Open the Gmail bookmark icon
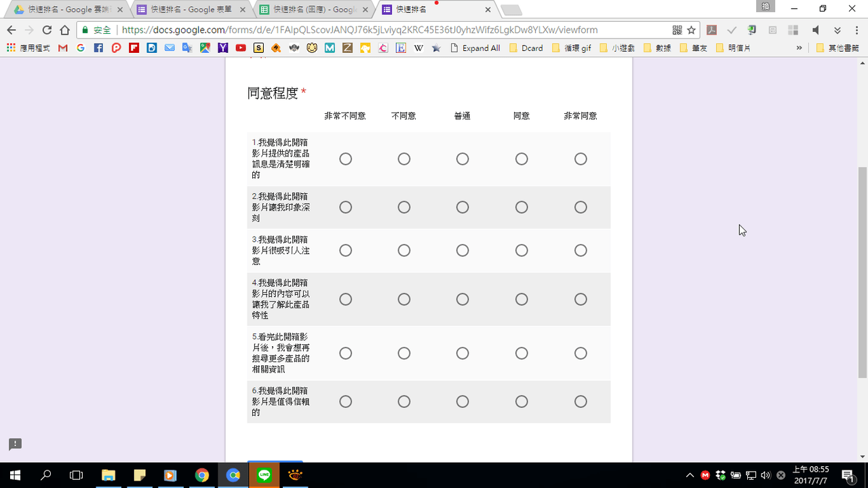This screenshot has height=488, width=868. pyautogui.click(x=63, y=48)
